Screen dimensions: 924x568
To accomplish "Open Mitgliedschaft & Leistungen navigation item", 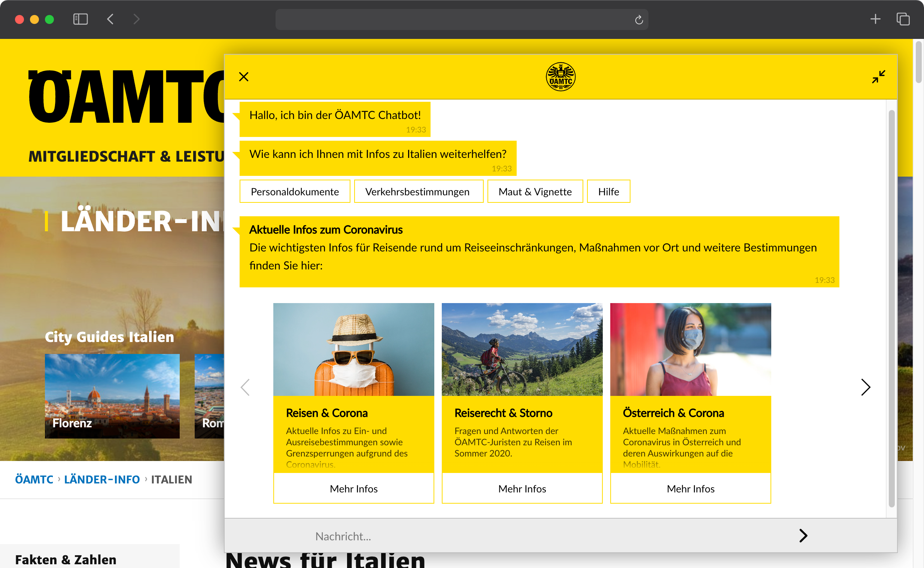I will (126, 156).
